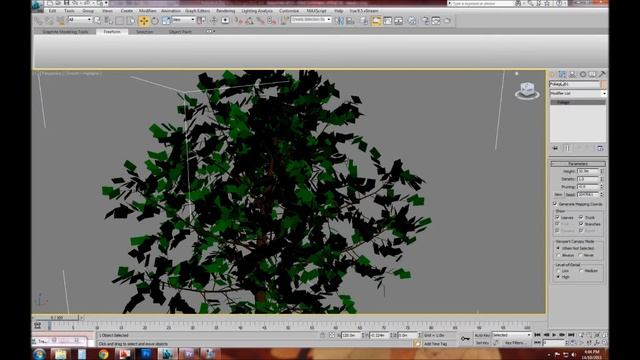
Task: Select the Move tool in the main toolbar
Action: 144,20
